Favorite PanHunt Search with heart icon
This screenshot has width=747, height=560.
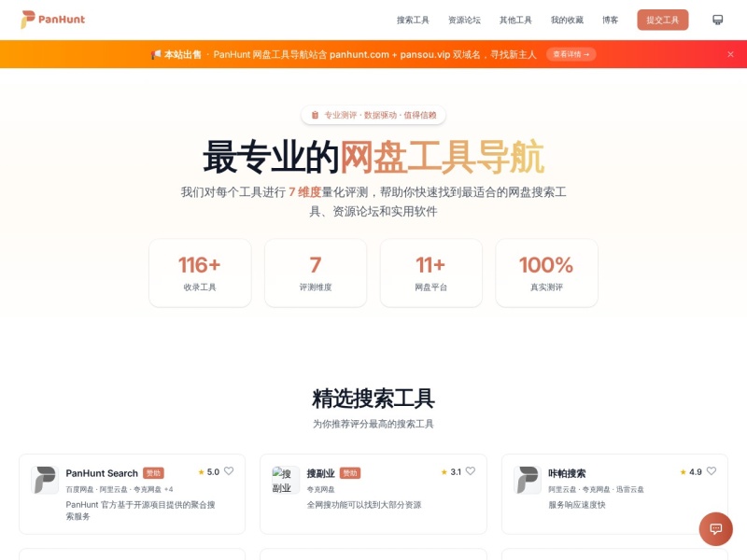point(229,471)
